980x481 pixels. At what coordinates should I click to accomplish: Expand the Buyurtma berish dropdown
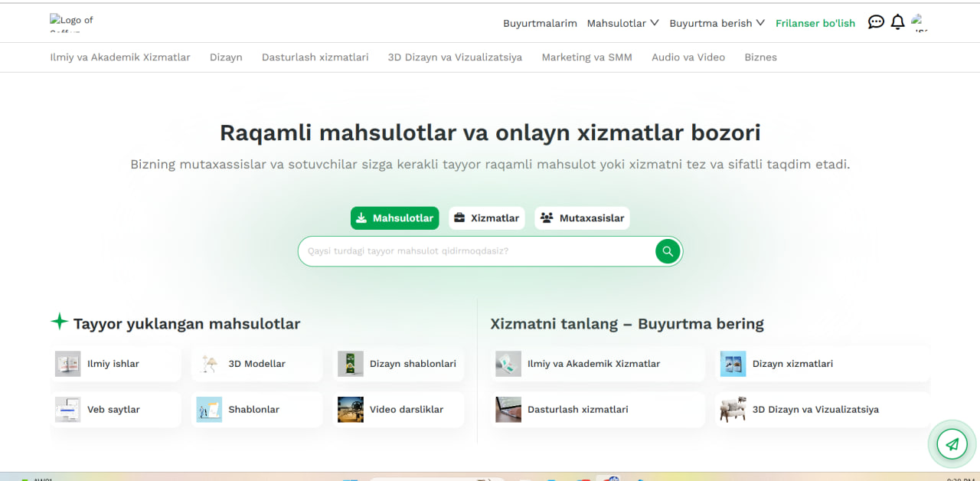tap(717, 23)
